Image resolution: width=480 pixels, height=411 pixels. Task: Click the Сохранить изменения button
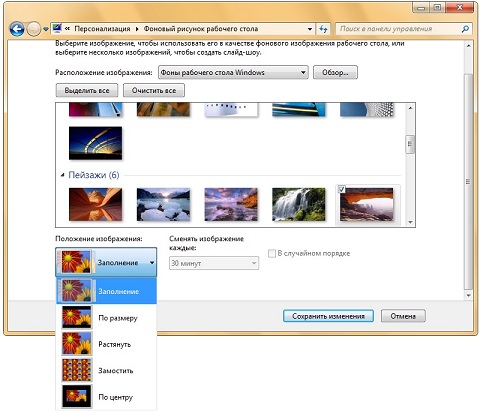click(x=328, y=316)
